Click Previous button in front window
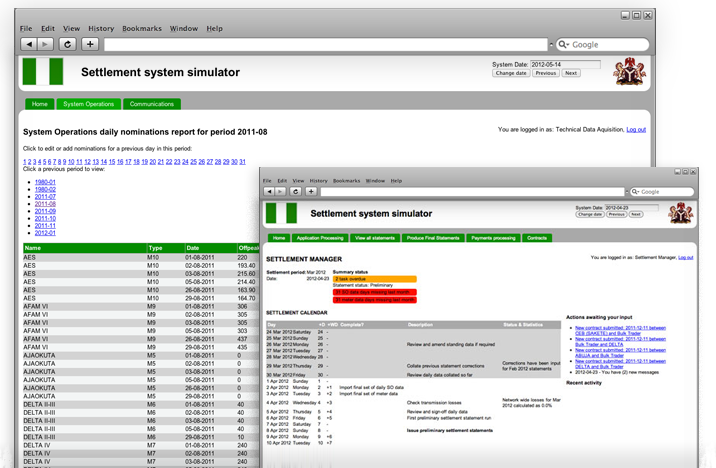Viewport: 716px width, 468px height. [616, 214]
